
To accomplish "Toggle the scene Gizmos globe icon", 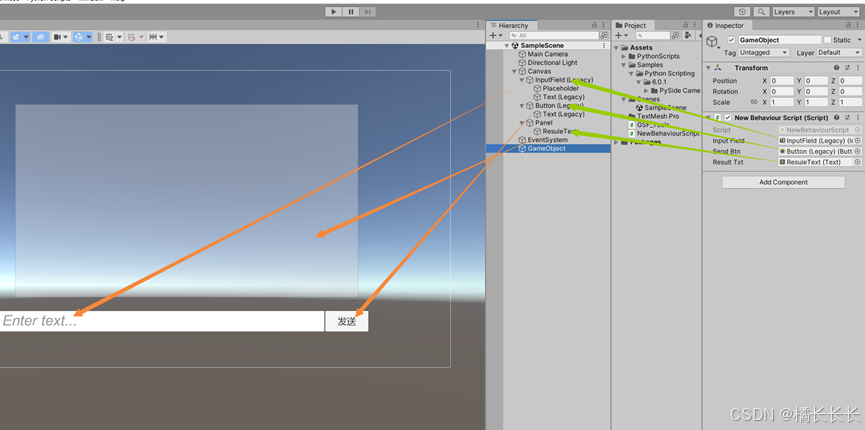I will [x=78, y=37].
